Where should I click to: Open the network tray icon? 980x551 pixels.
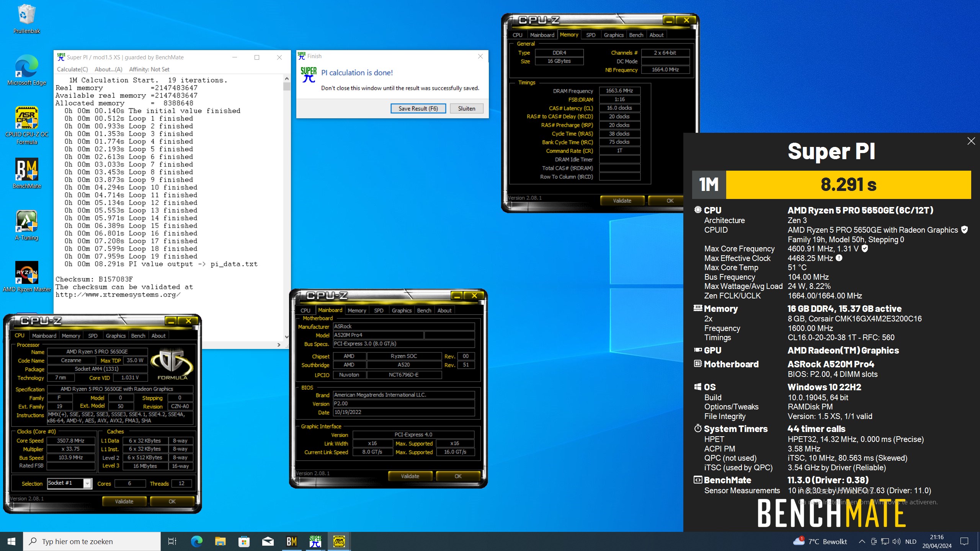tap(885, 541)
